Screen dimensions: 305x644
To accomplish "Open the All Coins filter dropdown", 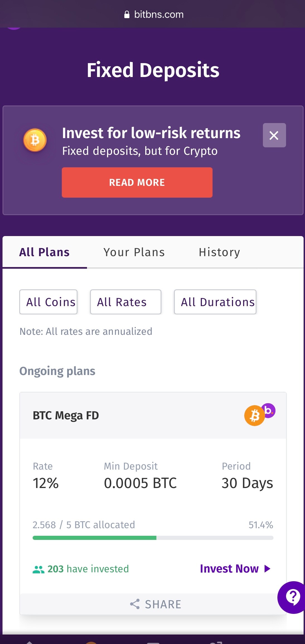I will click(x=49, y=302).
